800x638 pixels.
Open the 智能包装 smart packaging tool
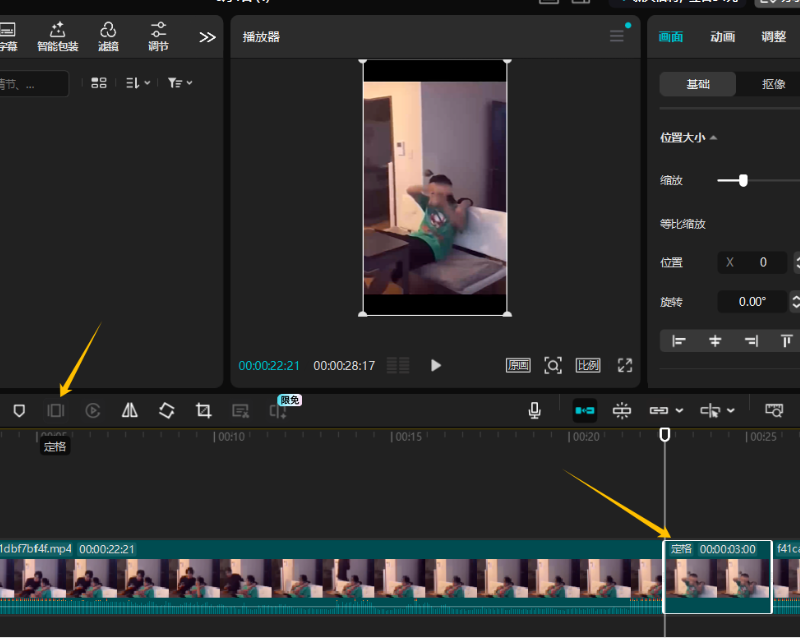click(x=57, y=36)
